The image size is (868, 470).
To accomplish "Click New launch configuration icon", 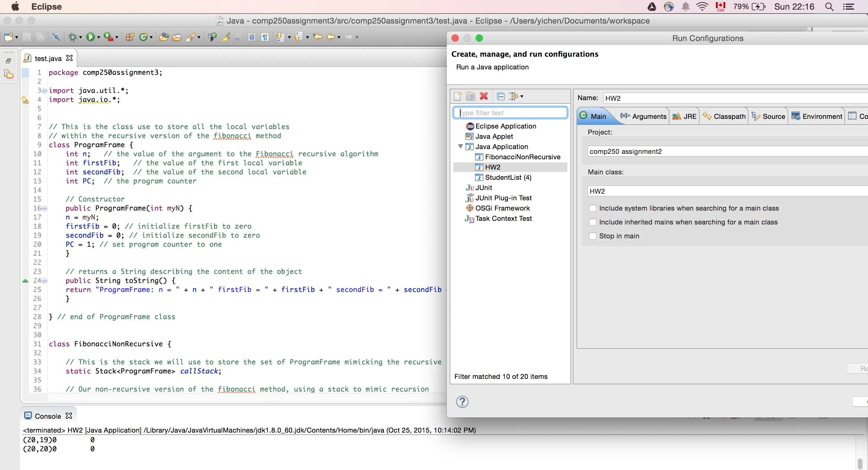I will 457,96.
